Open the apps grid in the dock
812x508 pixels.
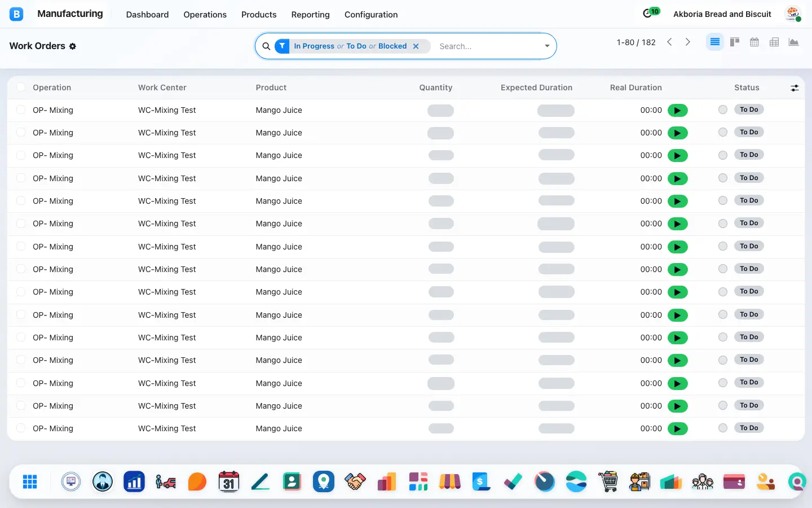point(30,481)
